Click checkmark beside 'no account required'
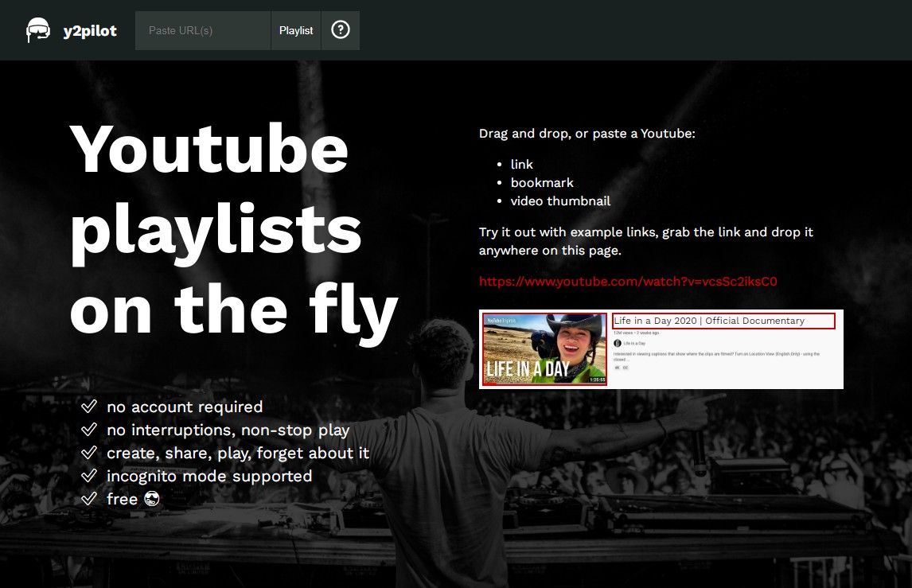 88,406
